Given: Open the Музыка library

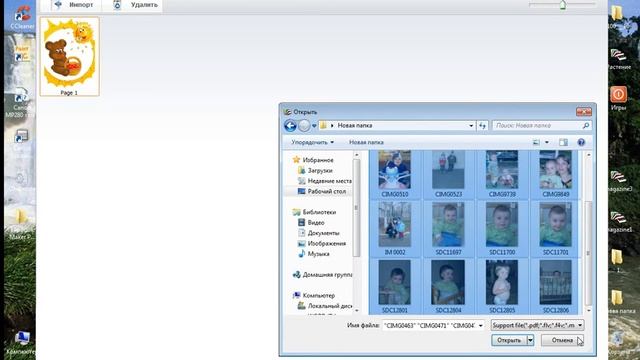Looking at the screenshot, I should [313, 254].
